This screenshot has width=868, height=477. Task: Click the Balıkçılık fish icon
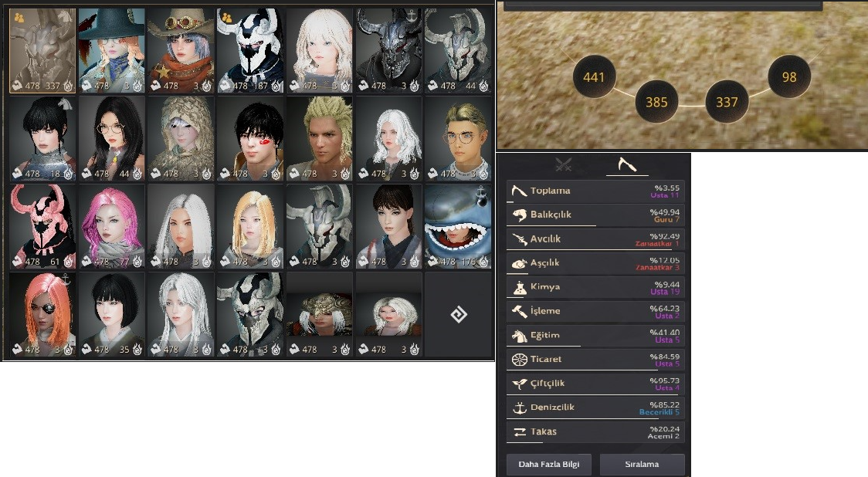(x=519, y=215)
